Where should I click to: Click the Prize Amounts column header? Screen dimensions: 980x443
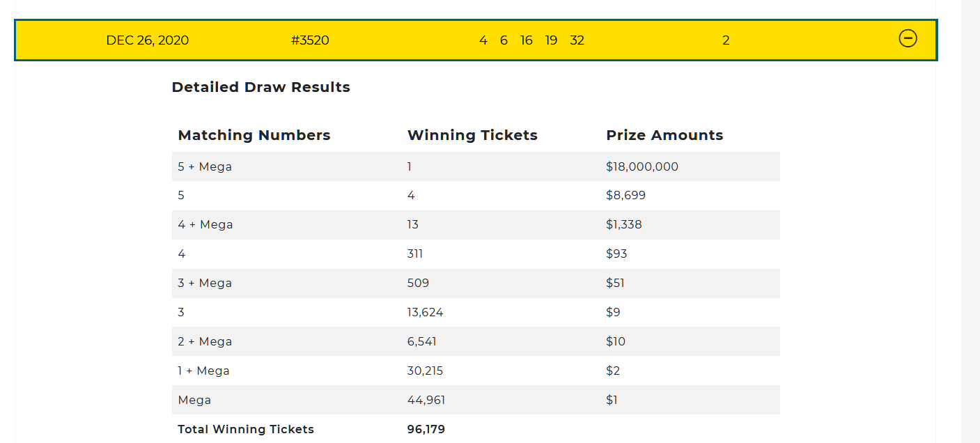[x=664, y=135]
